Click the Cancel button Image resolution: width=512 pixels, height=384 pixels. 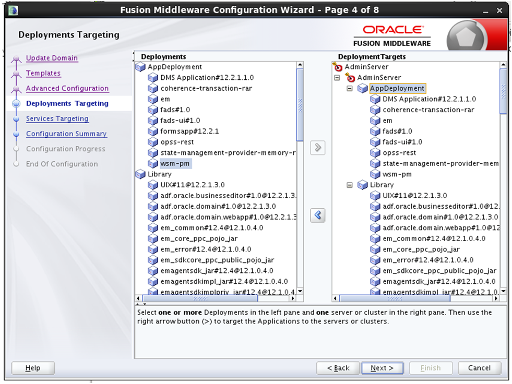pos(479,368)
